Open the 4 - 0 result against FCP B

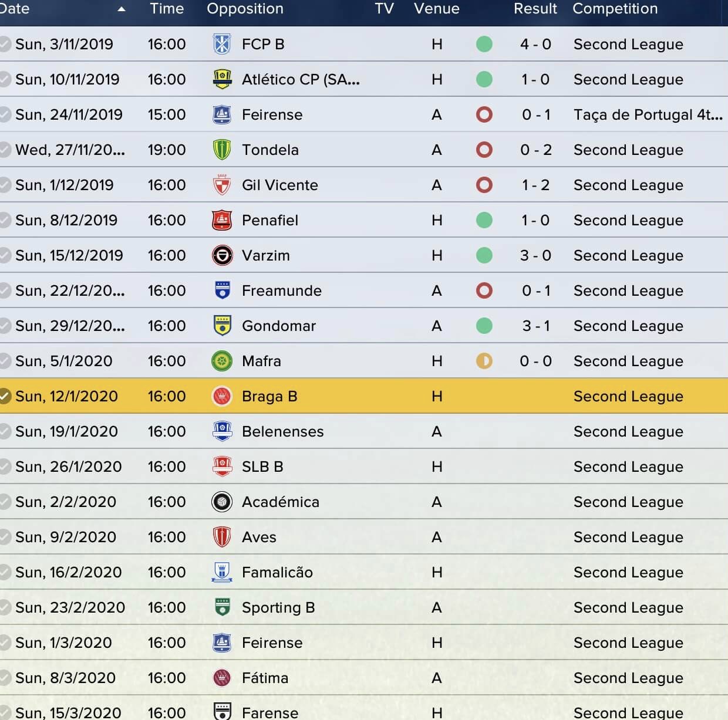535,44
